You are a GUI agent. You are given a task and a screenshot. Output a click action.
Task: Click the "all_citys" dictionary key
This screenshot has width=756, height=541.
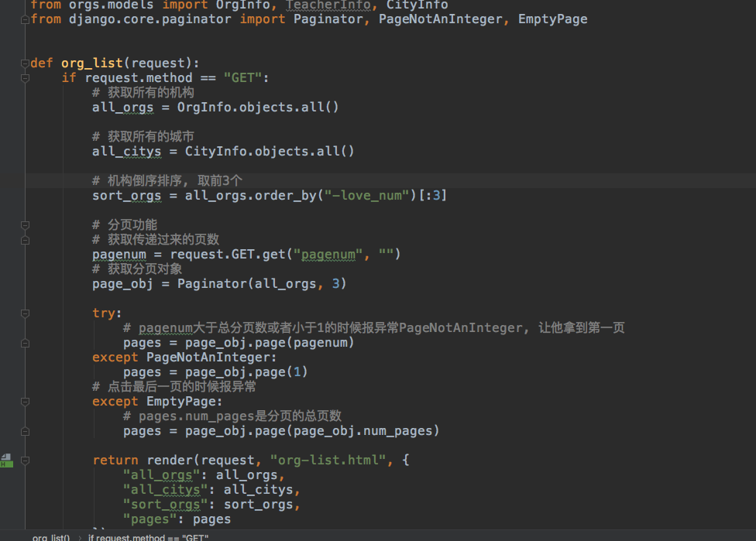[x=166, y=490]
